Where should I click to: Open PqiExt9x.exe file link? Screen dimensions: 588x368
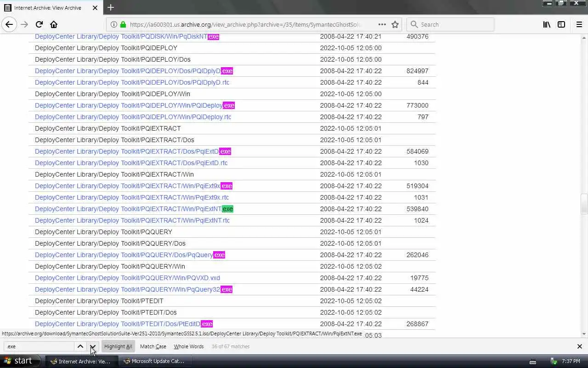click(134, 186)
